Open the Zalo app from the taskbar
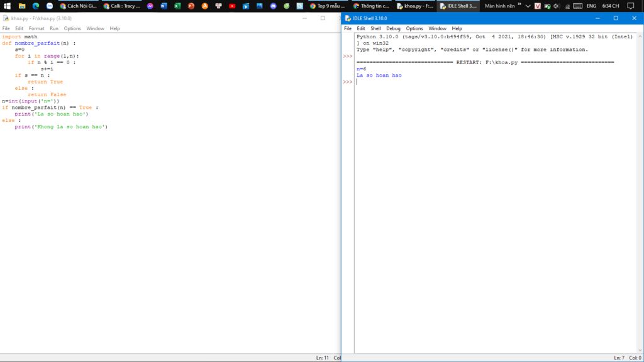This screenshot has height=362, width=644. [49, 6]
